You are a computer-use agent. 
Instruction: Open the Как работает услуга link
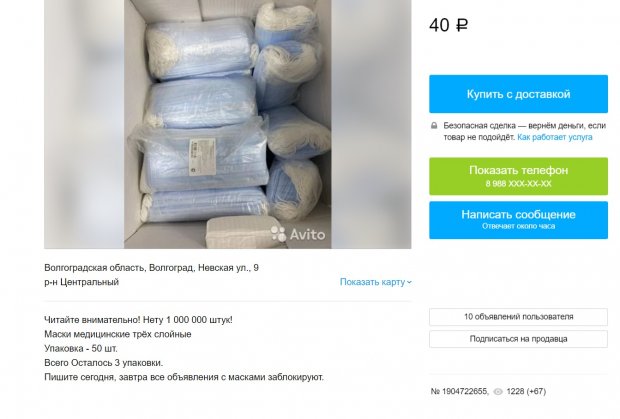tap(555, 137)
